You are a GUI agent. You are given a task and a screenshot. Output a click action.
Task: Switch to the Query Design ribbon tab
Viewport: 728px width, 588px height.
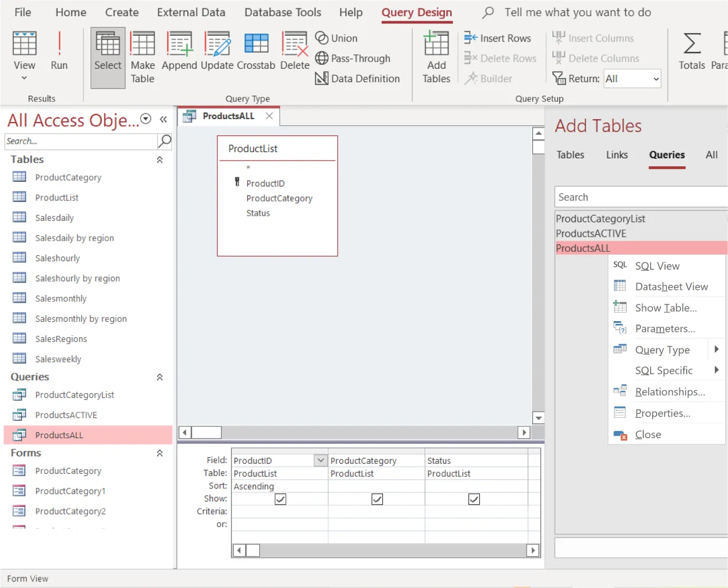click(417, 12)
